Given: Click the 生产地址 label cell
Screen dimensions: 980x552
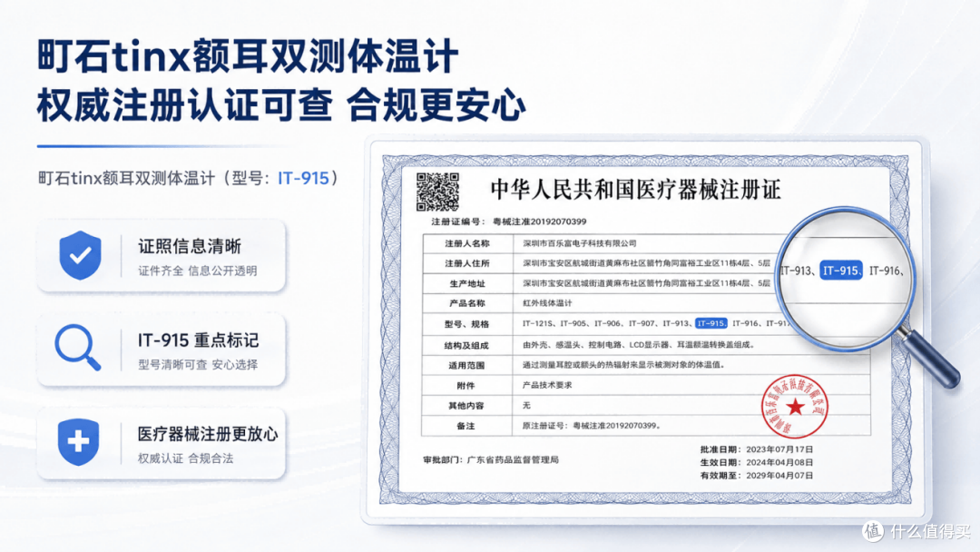Looking at the screenshot, I should click(x=467, y=283).
